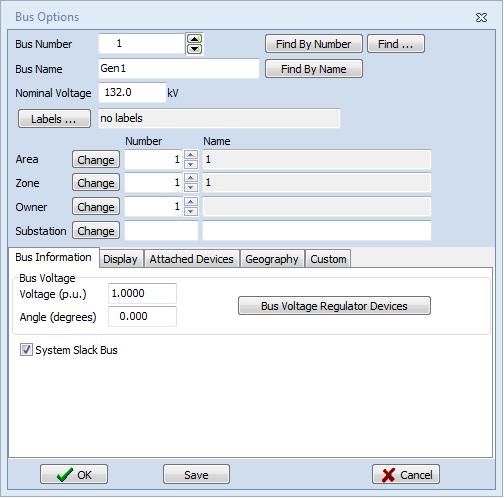Switch to the Display tab
504x498 pixels.
tap(120, 259)
